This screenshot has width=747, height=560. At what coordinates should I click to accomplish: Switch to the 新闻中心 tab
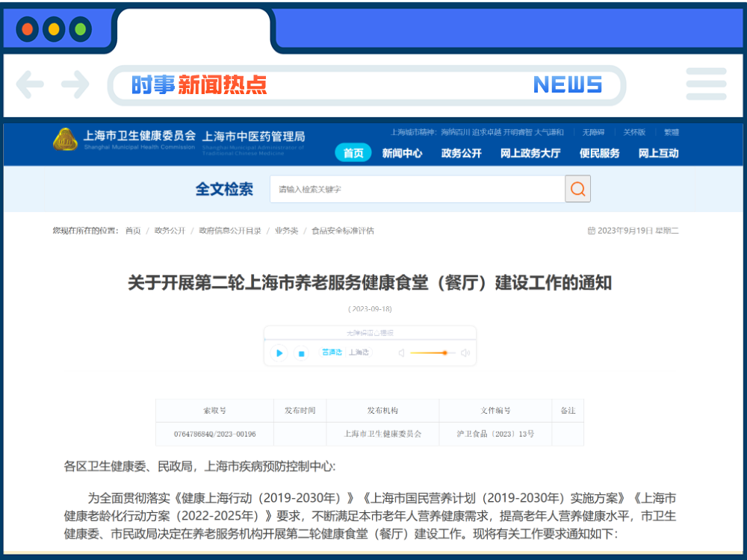[403, 154]
